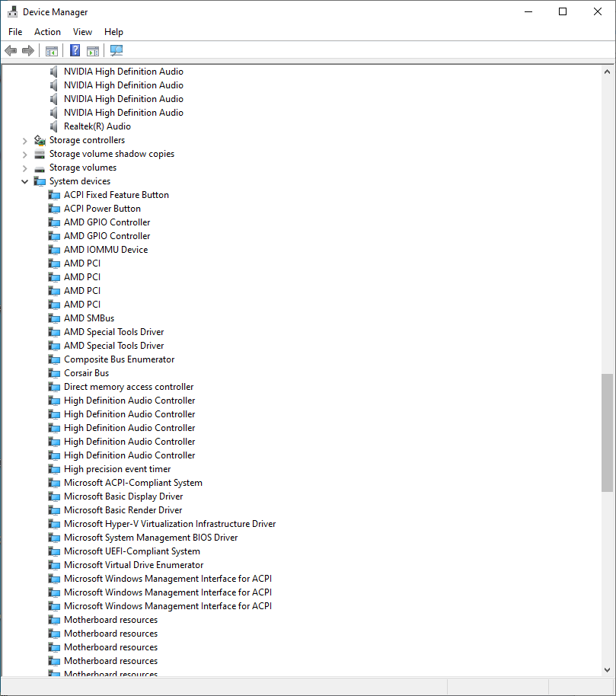616x696 pixels.
Task: Click the icon beside High precision event timer
Action: click(54, 469)
